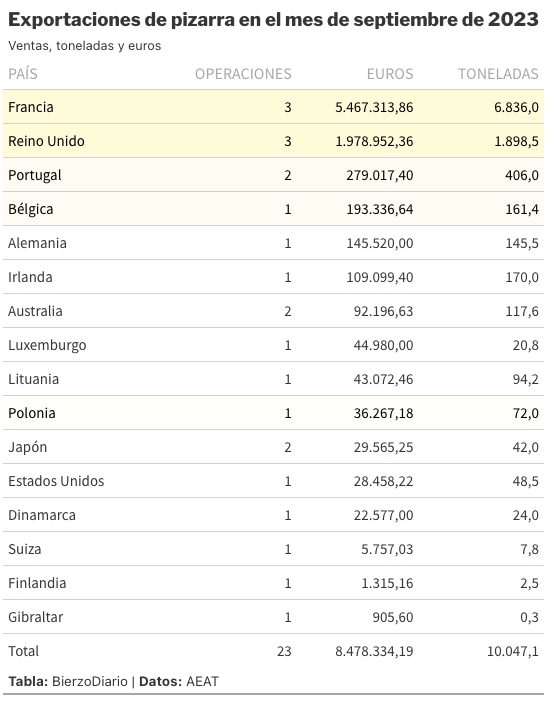557x710 pixels.
Task: Click the table title about pizarra exports
Action: click(x=274, y=19)
